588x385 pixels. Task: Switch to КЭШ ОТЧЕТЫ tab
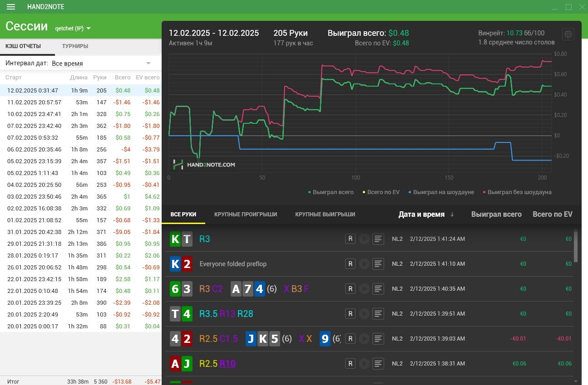coord(23,46)
